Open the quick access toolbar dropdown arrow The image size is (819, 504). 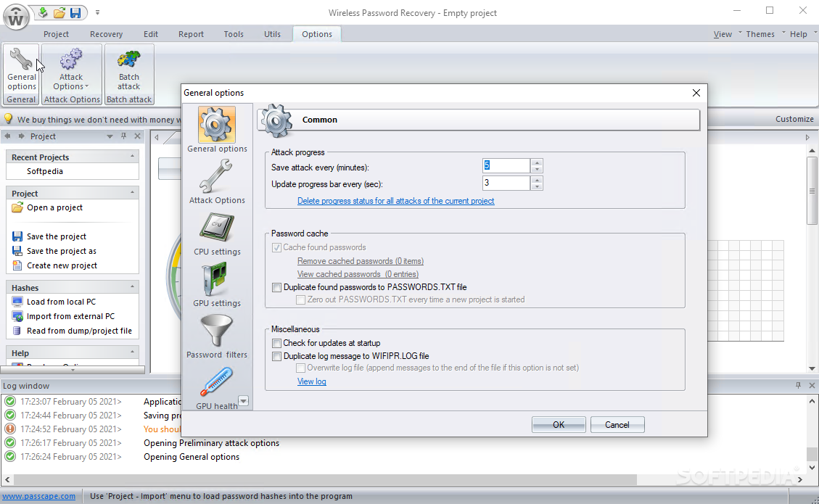coord(97,12)
